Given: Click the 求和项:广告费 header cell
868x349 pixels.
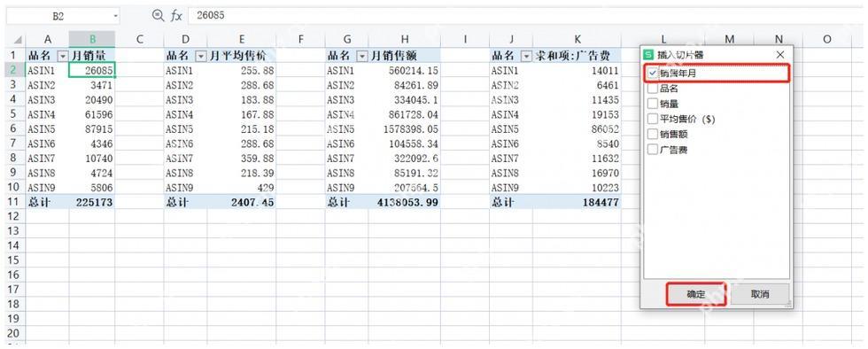Looking at the screenshot, I should pyautogui.click(x=577, y=56).
